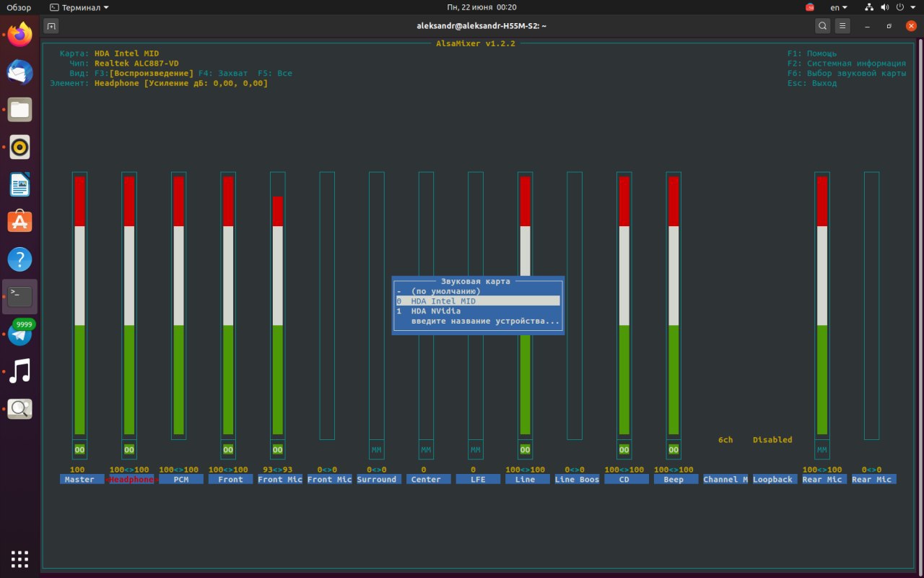Open the Help question-mark icon
Screen dimensions: 924x578
19,259
